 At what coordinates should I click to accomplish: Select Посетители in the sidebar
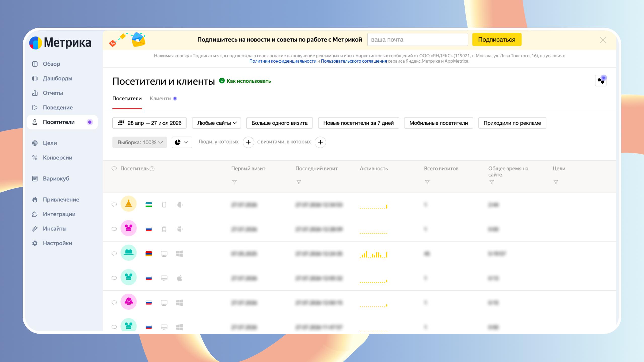click(x=62, y=122)
